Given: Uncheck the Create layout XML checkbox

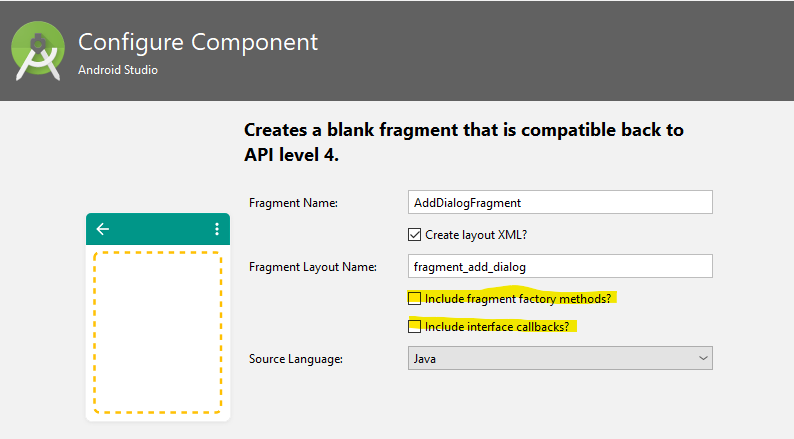Looking at the screenshot, I should click(415, 234).
